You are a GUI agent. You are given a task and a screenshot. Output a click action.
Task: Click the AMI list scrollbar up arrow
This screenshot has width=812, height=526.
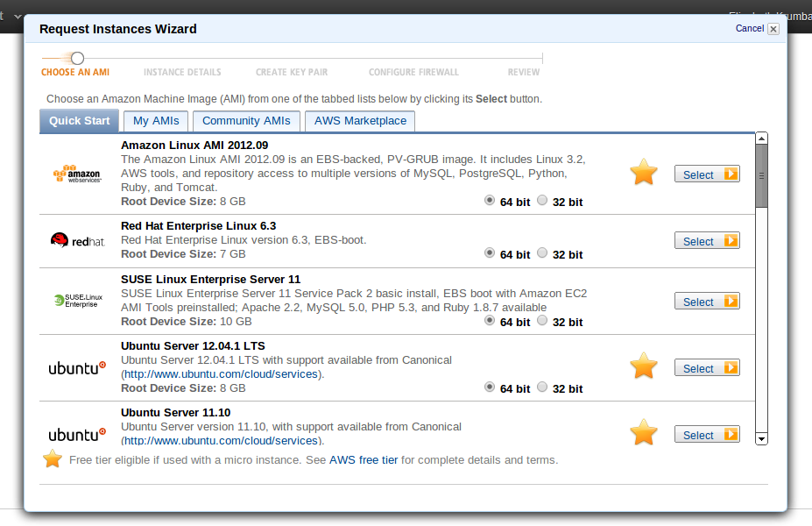(x=761, y=139)
